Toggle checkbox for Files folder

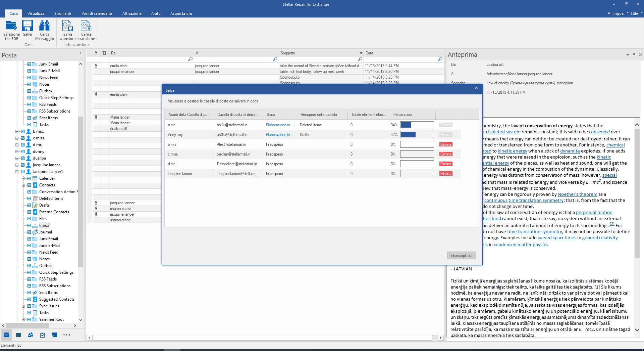pos(29,219)
